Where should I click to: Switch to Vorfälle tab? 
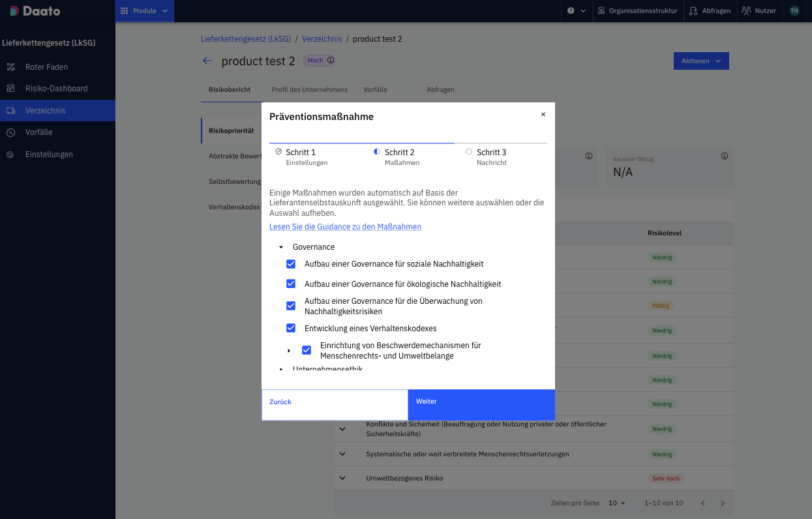375,89
